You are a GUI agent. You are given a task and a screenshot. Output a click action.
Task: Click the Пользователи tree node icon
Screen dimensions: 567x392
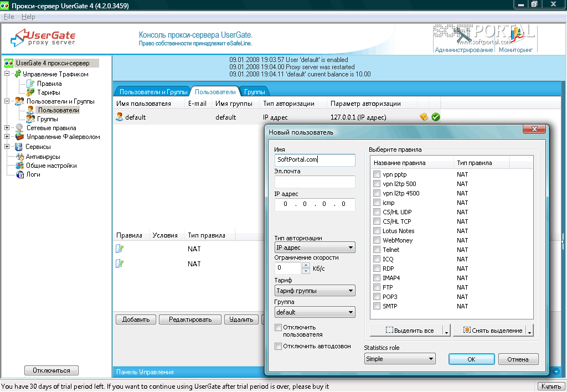click(x=31, y=110)
